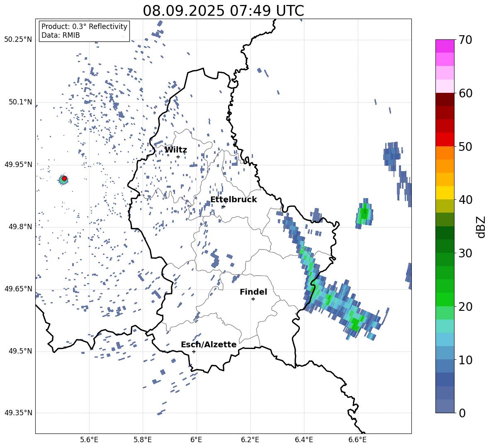This screenshot has width=491, height=448.
Task: Click the 50.1°N latitude label
Action: (x=20, y=102)
